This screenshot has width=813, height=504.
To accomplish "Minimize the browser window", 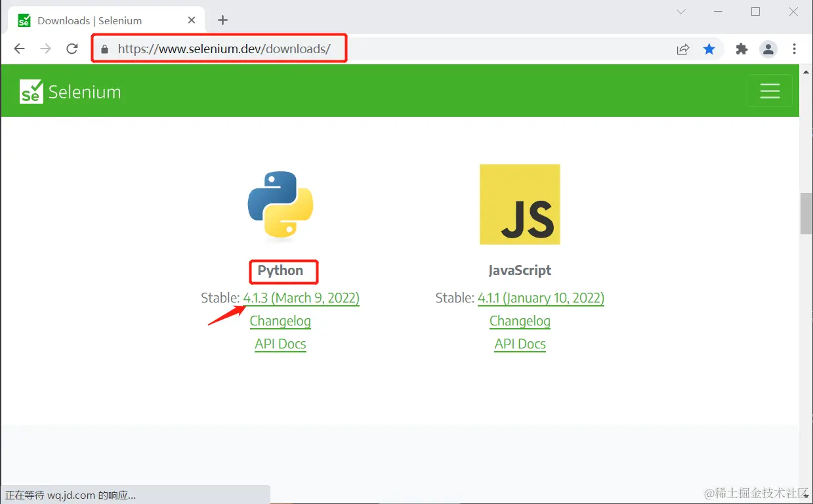I will (x=719, y=12).
